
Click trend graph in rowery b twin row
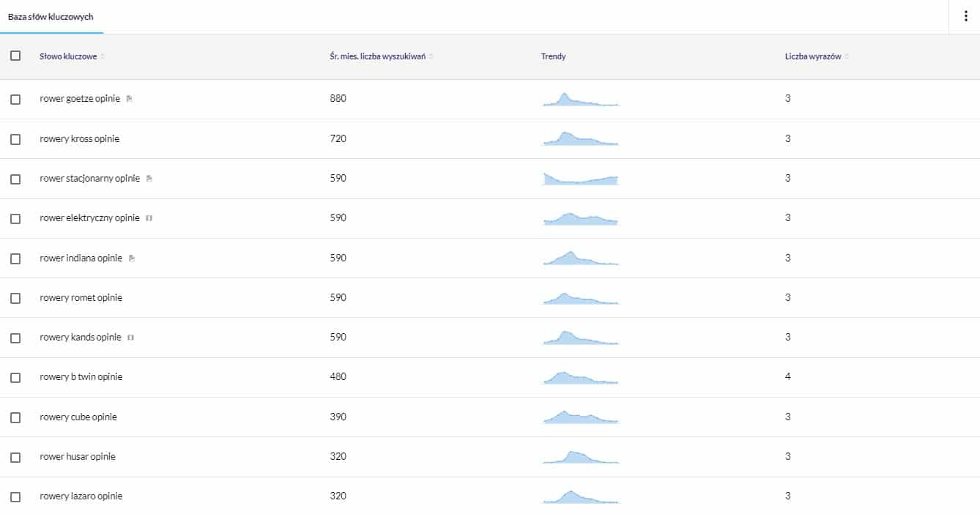point(581,377)
